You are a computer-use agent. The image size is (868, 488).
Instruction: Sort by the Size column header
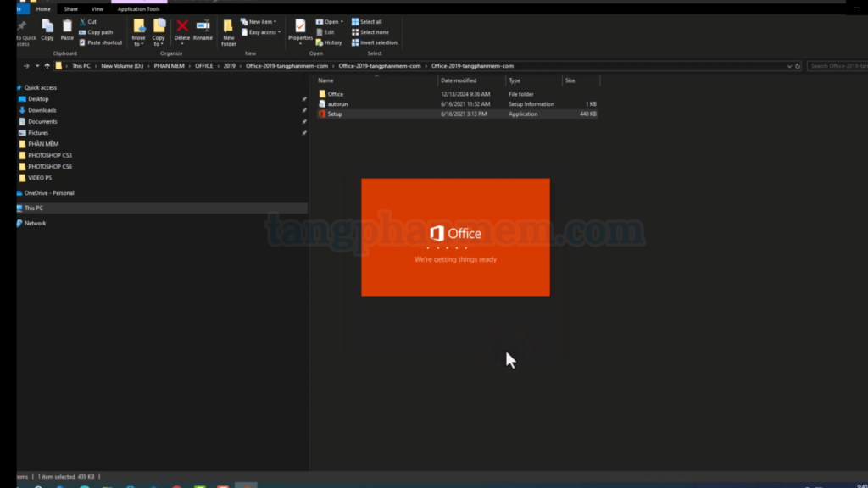pos(581,80)
